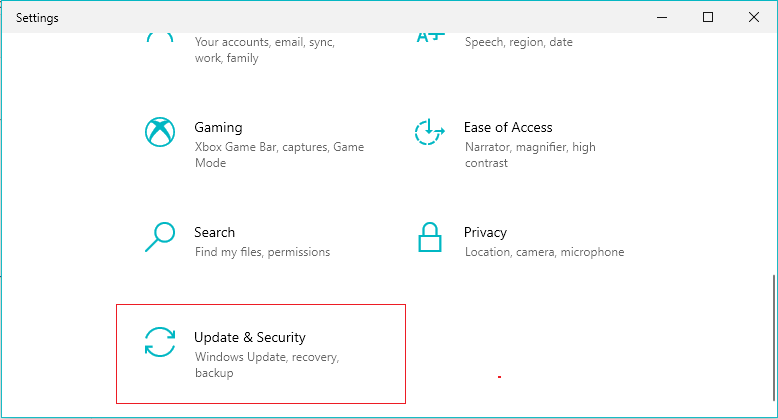The width and height of the screenshot is (778, 419).
Task: Open the Update & Security heading
Action: click(x=250, y=337)
